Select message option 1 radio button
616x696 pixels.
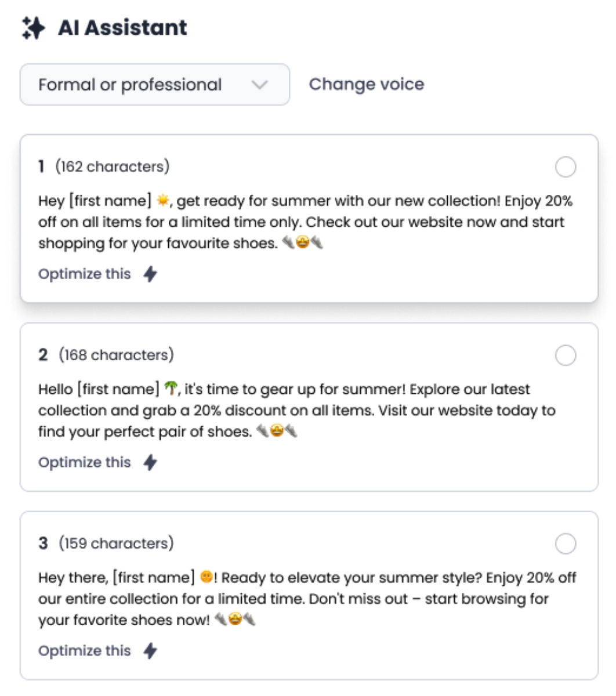pos(566,167)
